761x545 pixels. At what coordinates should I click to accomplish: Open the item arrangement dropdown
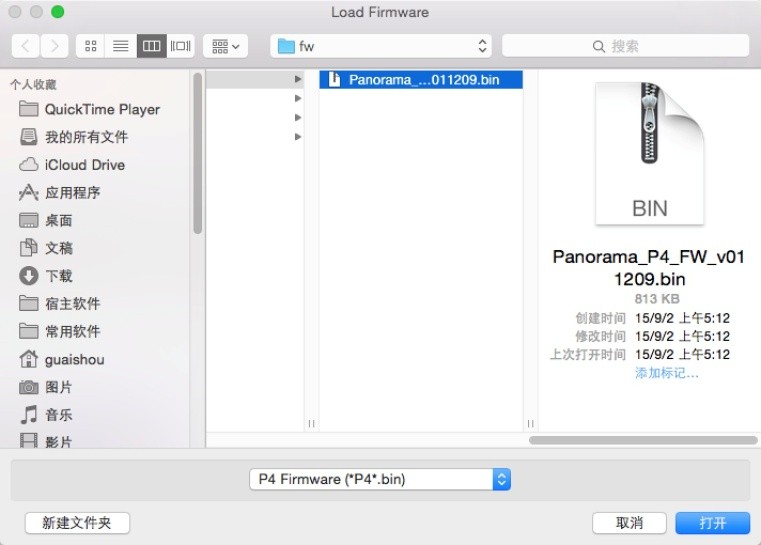225,46
